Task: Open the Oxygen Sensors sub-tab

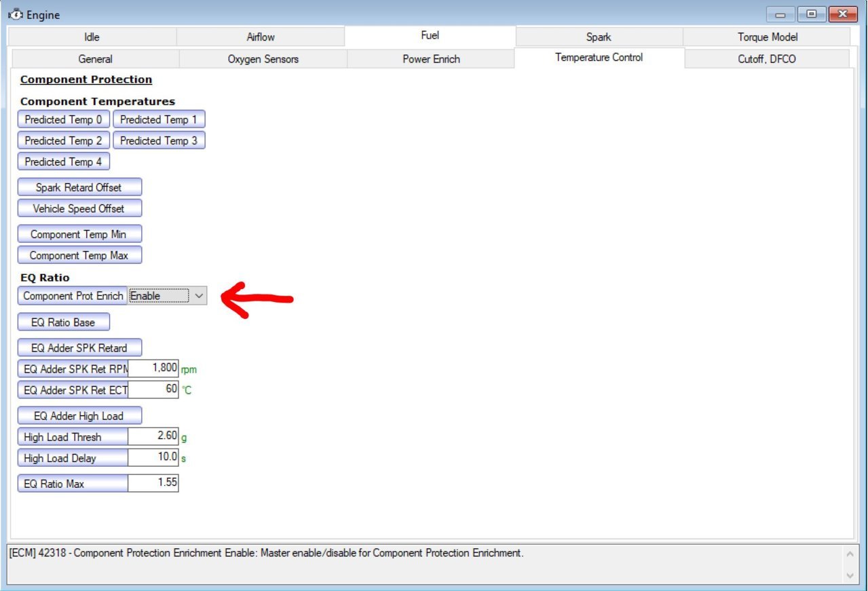Action: (263, 59)
